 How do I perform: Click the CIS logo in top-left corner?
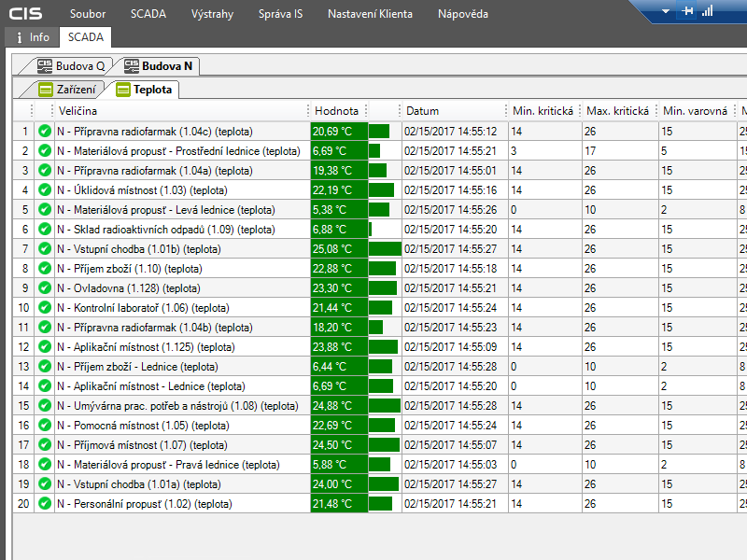pyautogui.click(x=25, y=14)
